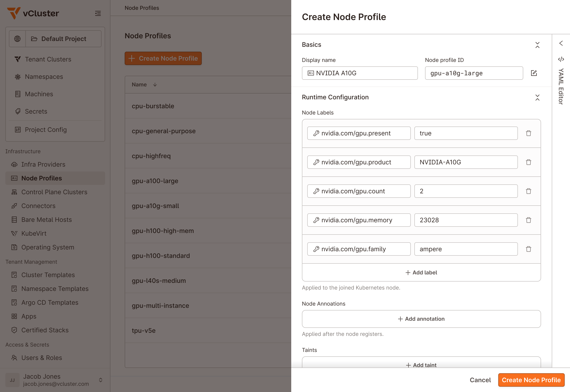Go to Namespace Templates

(x=55, y=289)
